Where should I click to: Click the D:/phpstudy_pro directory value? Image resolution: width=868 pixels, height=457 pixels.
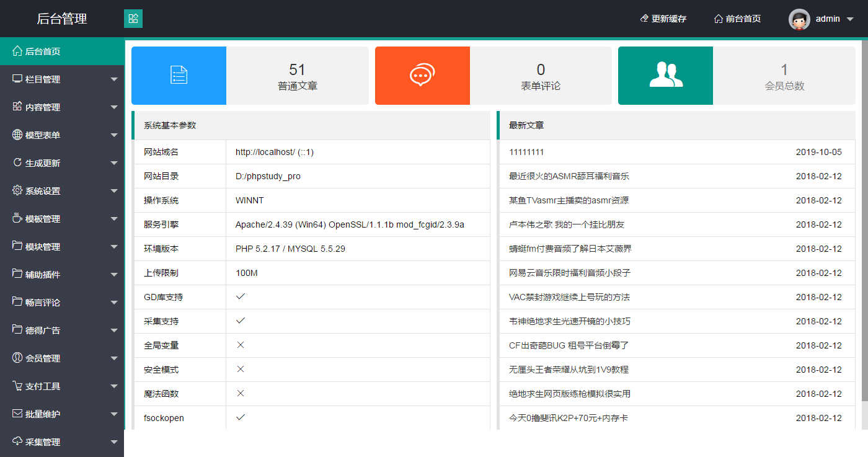(x=268, y=176)
